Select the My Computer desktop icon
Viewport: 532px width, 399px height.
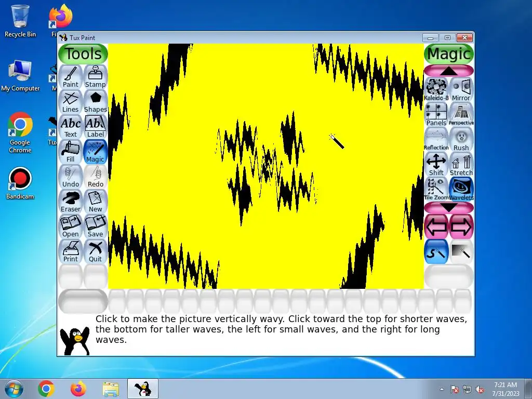[x=20, y=76]
